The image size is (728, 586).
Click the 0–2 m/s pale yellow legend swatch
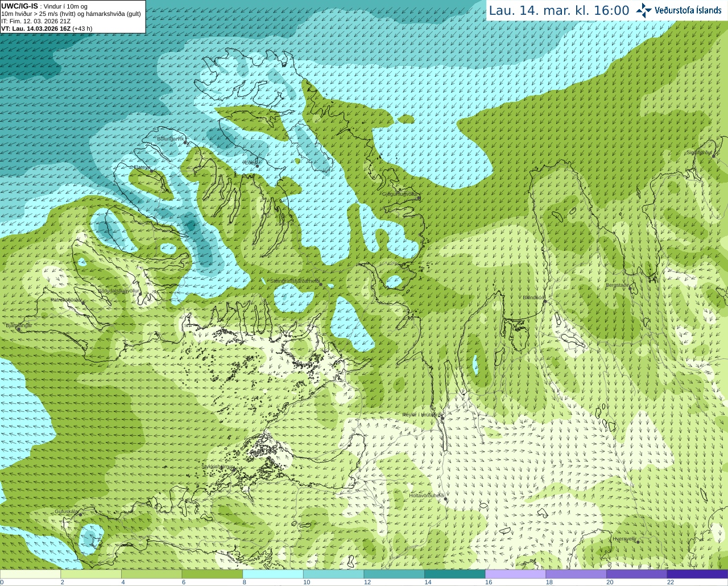30,574
